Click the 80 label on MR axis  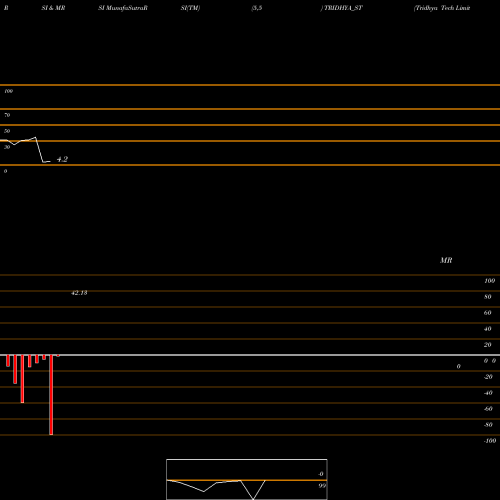[x=488, y=297]
